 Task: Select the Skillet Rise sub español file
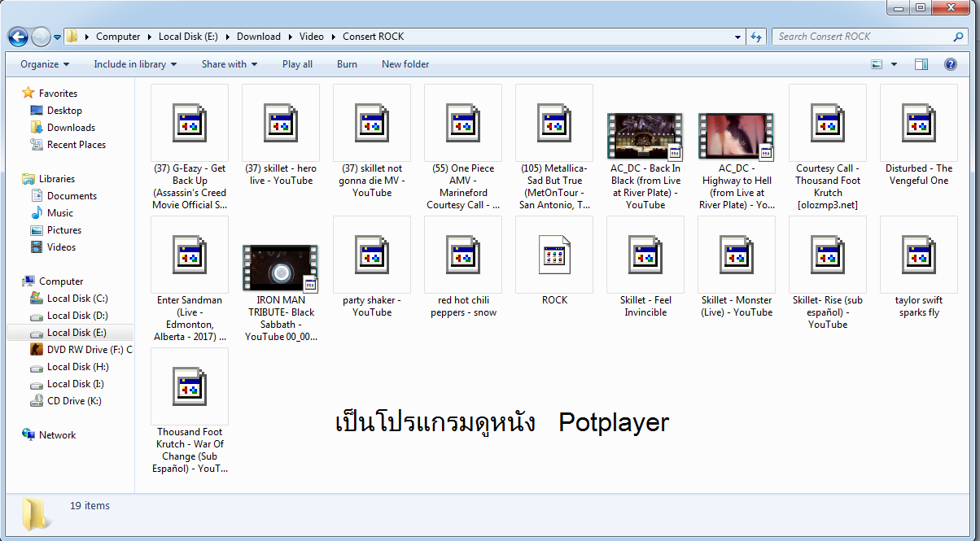point(828,273)
